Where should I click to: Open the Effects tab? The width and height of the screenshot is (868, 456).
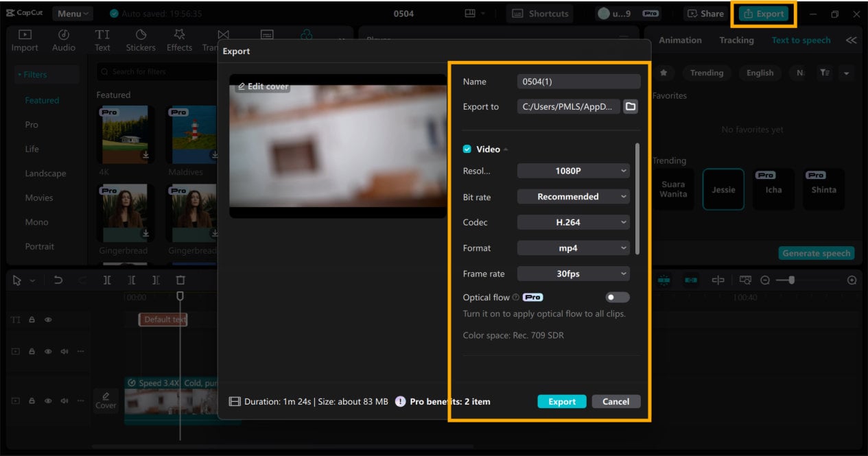click(x=179, y=40)
